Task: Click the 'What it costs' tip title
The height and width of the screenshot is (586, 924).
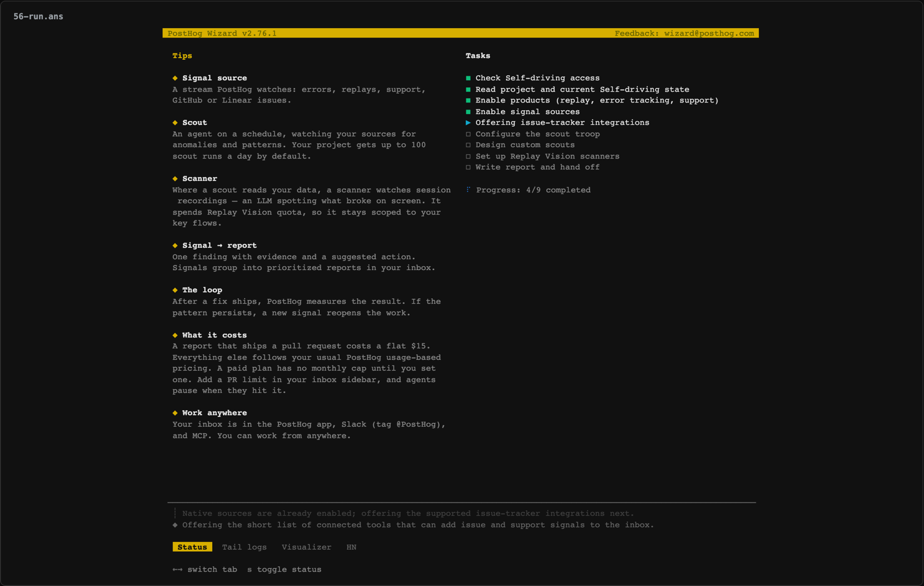Action: (215, 335)
